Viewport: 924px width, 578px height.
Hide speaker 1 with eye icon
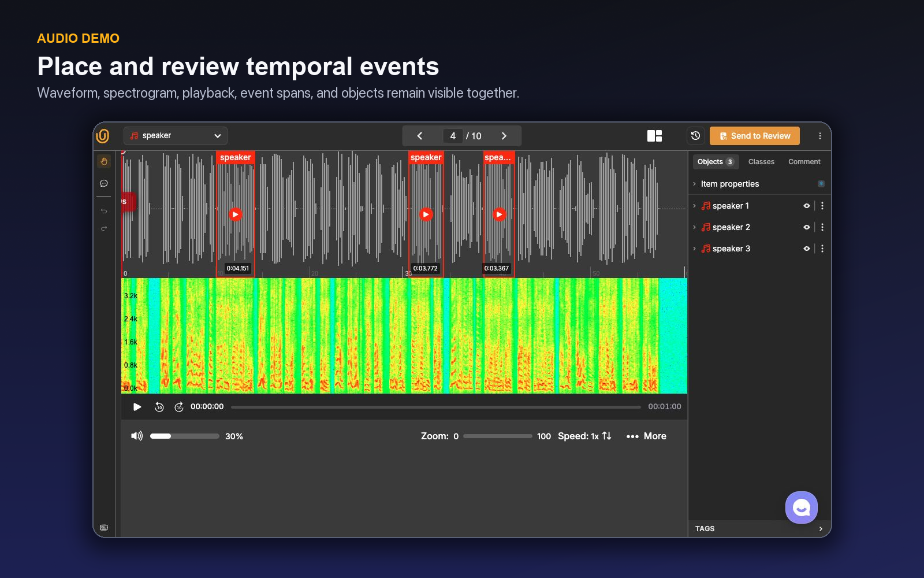[807, 206]
